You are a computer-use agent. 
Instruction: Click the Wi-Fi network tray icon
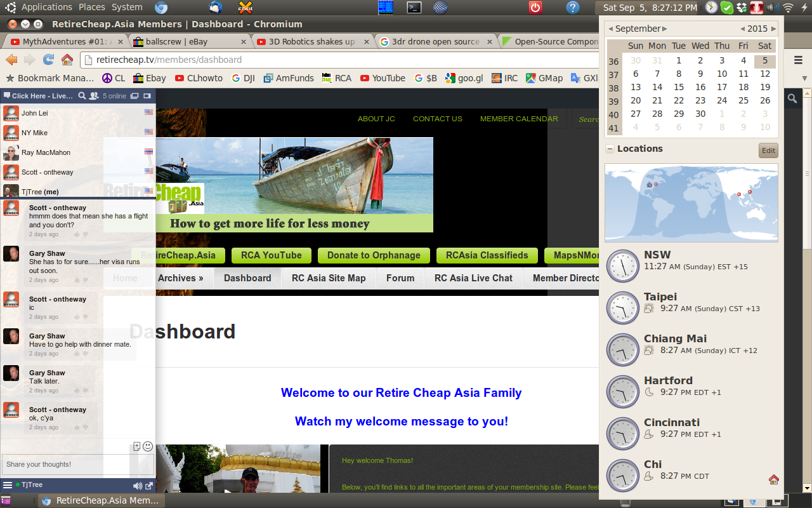pyautogui.click(x=788, y=8)
